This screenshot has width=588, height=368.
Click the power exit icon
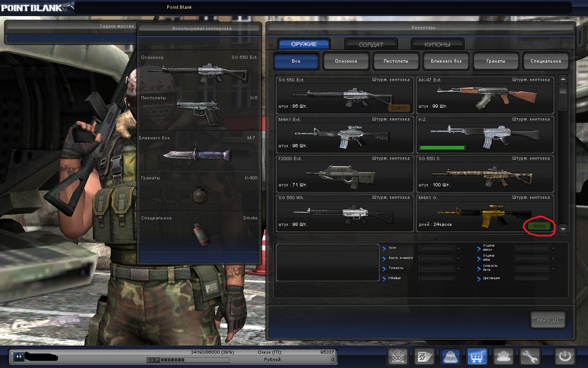565,356
